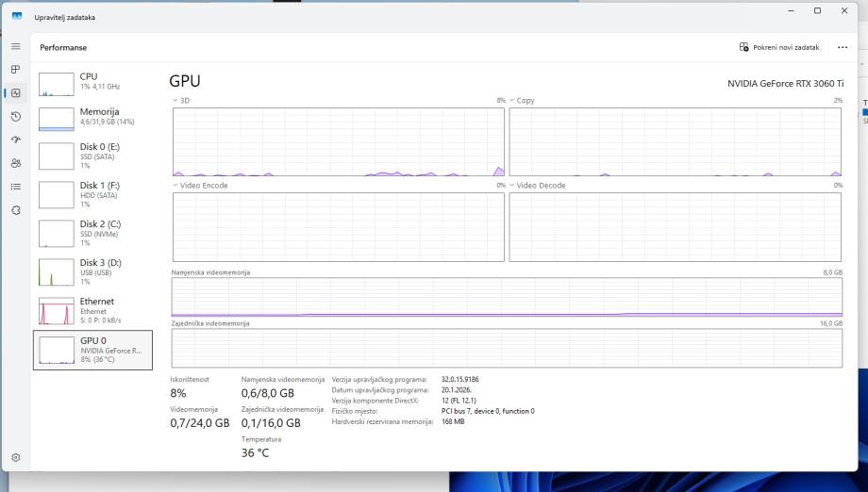Screen dimensions: 868x492
Task: Click the Namjenska videomemorija graph
Action: pyautogui.click(x=507, y=297)
